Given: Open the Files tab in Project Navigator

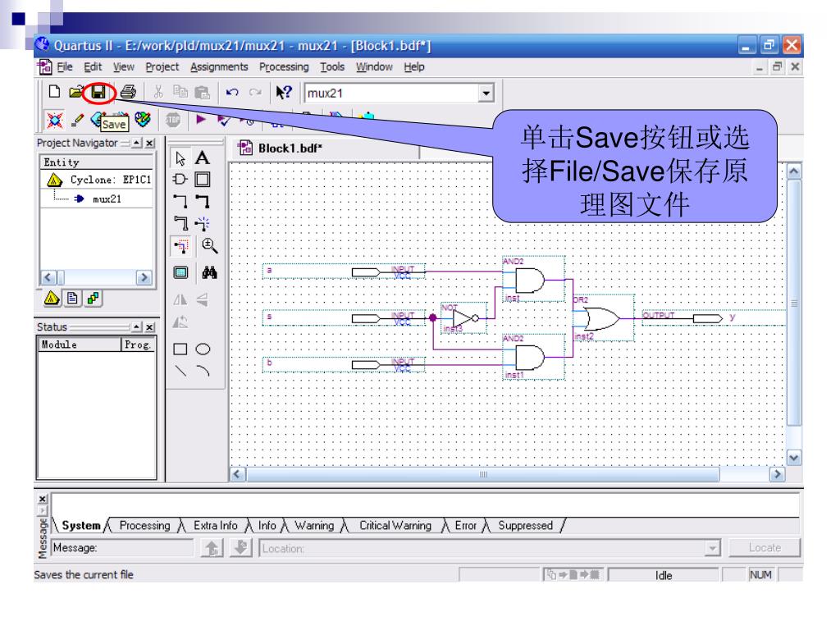Looking at the screenshot, I should click(x=72, y=299).
